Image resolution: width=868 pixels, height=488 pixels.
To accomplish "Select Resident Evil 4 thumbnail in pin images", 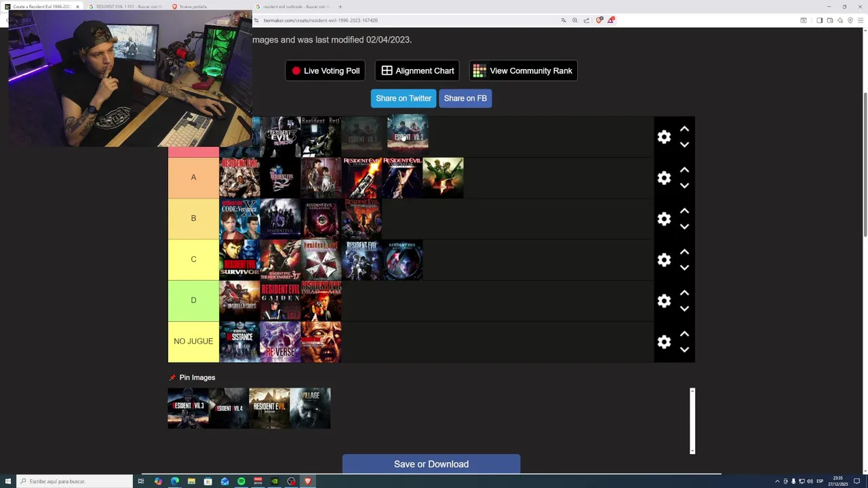I will (229, 408).
